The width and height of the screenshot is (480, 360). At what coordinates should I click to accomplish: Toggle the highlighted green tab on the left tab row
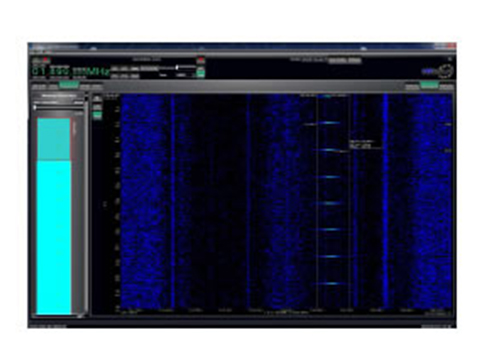pos(69,86)
